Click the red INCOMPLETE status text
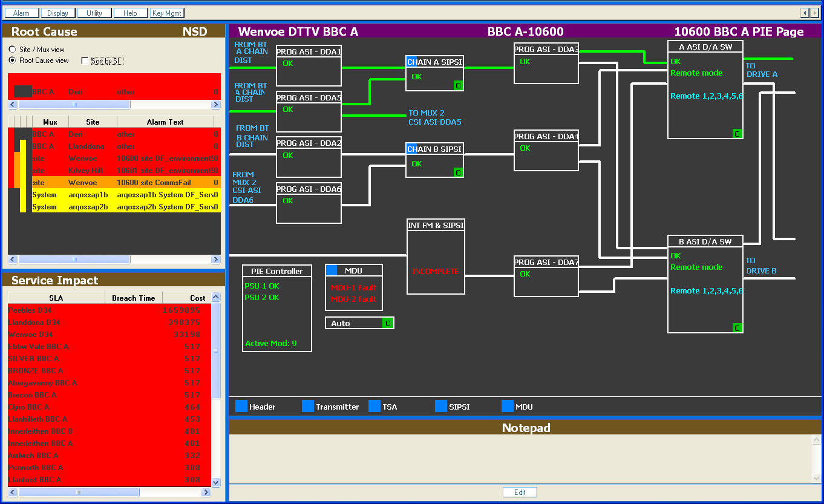 coord(436,271)
